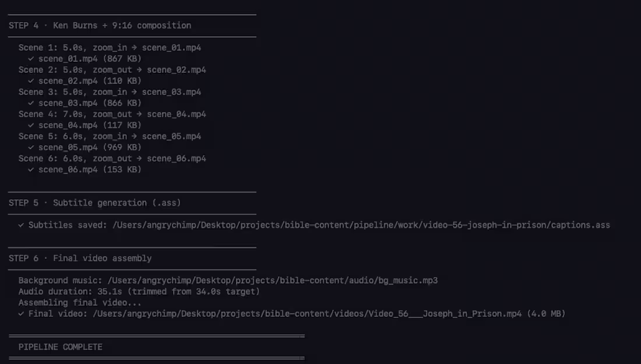Click the 'STEP 6 · Final video assembly' heading
Viewport: 641px width, 364px height.
click(x=80, y=258)
